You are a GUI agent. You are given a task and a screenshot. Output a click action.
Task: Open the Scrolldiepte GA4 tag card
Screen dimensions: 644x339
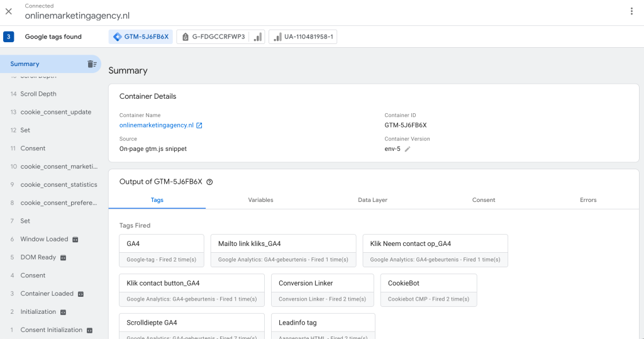pyautogui.click(x=192, y=326)
